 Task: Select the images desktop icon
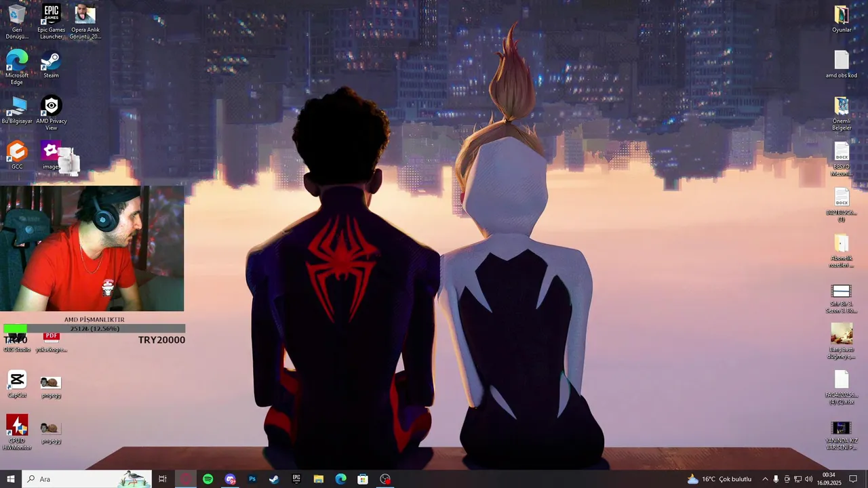[51, 155]
